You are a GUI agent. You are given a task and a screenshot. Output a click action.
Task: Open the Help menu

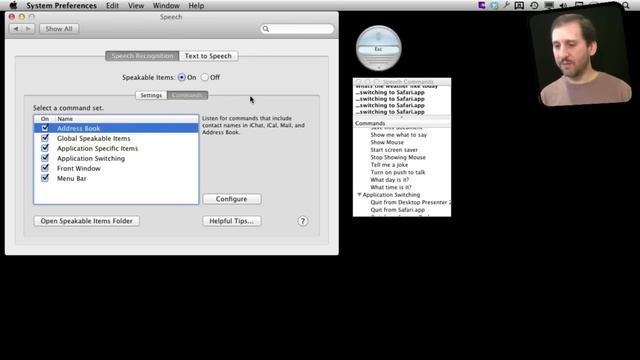pos(196,5)
